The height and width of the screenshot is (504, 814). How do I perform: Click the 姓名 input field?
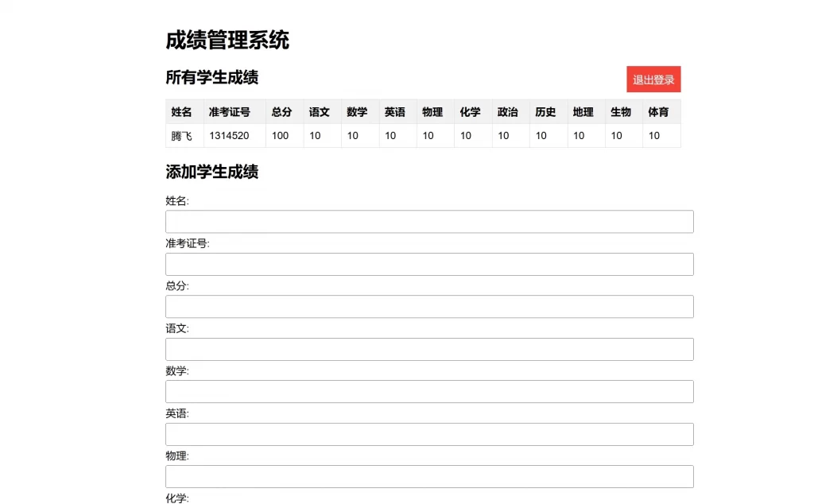pos(428,222)
